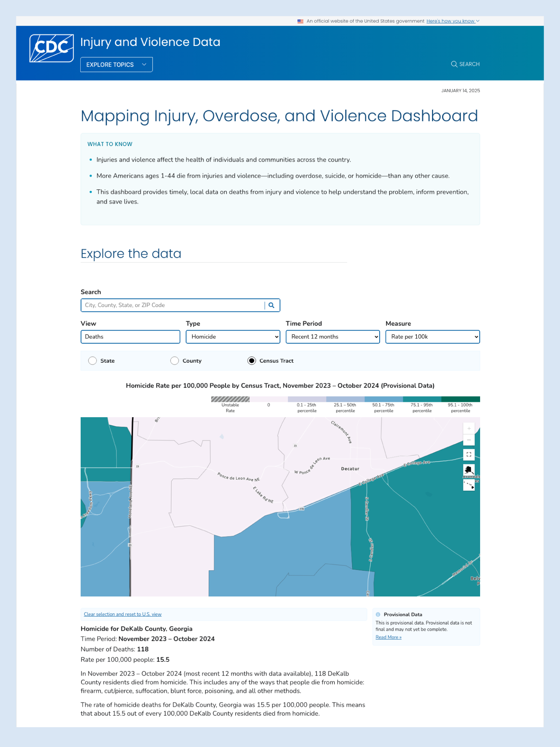Open the Explore Topics dropdown
Image resolution: width=560 pixels, height=747 pixels.
point(116,65)
